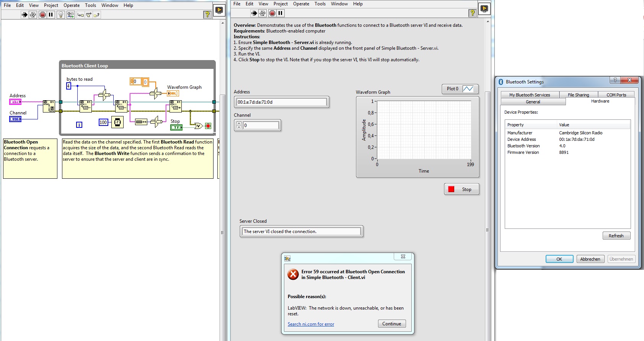Run the front panel VI with the Run arrow

tap(254, 13)
